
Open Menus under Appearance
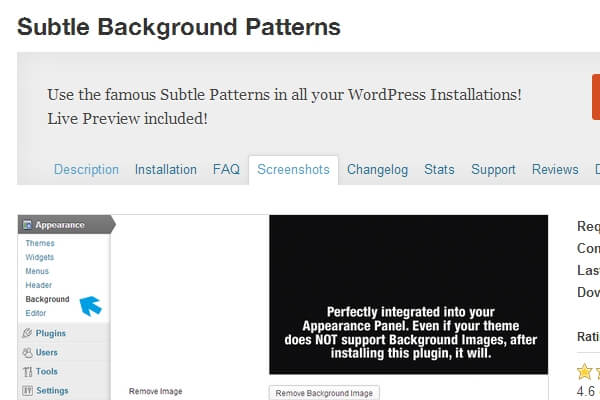click(x=37, y=271)
